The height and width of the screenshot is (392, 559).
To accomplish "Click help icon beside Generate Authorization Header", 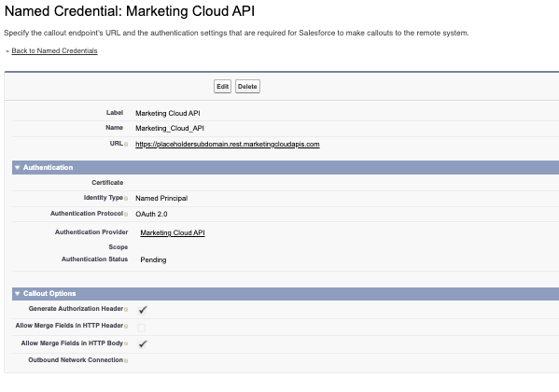I will click(126, 309).
